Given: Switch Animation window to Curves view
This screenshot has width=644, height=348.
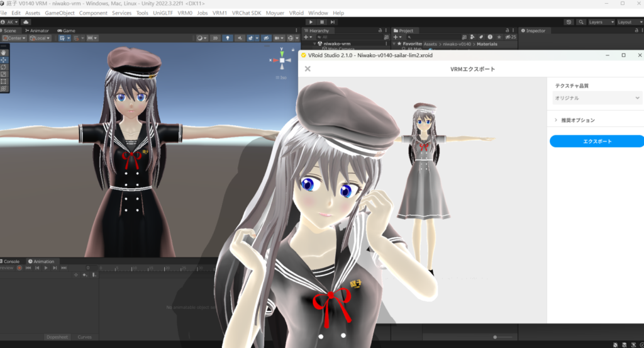Looking at the screenshot, I should point(84,337).
